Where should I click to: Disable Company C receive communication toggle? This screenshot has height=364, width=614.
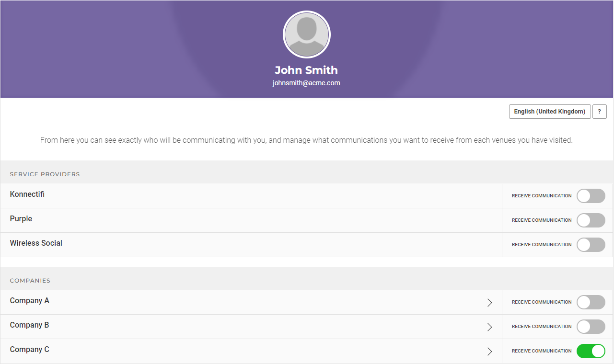(x=591, y=351)
